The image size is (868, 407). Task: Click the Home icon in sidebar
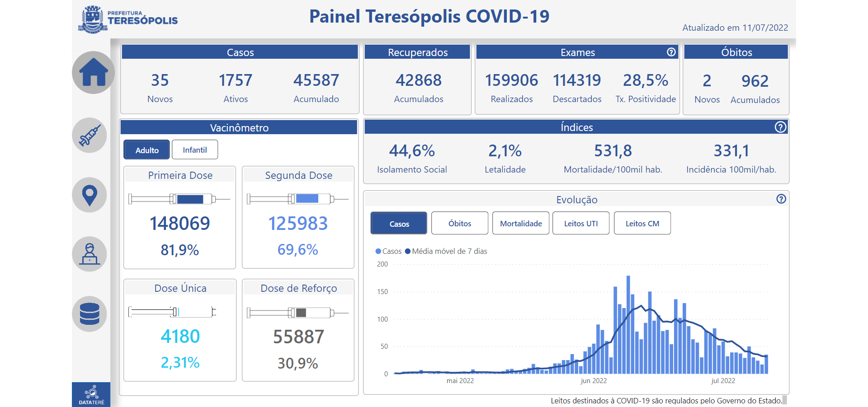point(93,73)
